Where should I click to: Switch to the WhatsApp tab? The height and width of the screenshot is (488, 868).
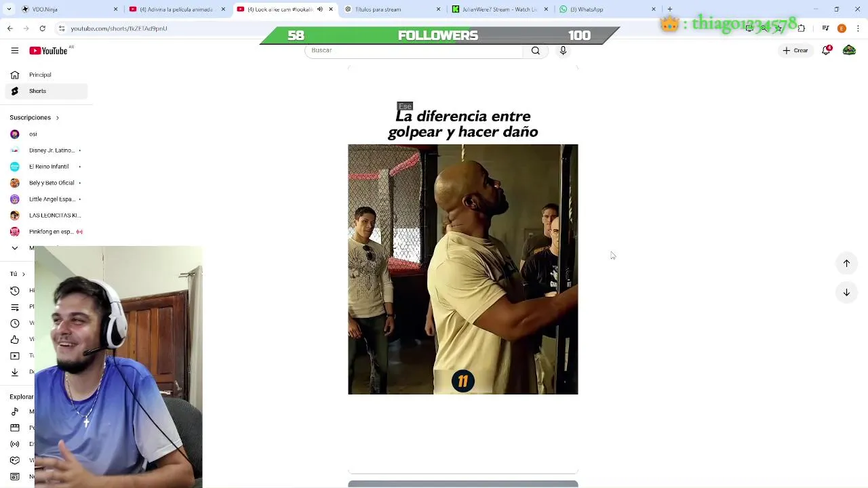click(x=607, y=9)
